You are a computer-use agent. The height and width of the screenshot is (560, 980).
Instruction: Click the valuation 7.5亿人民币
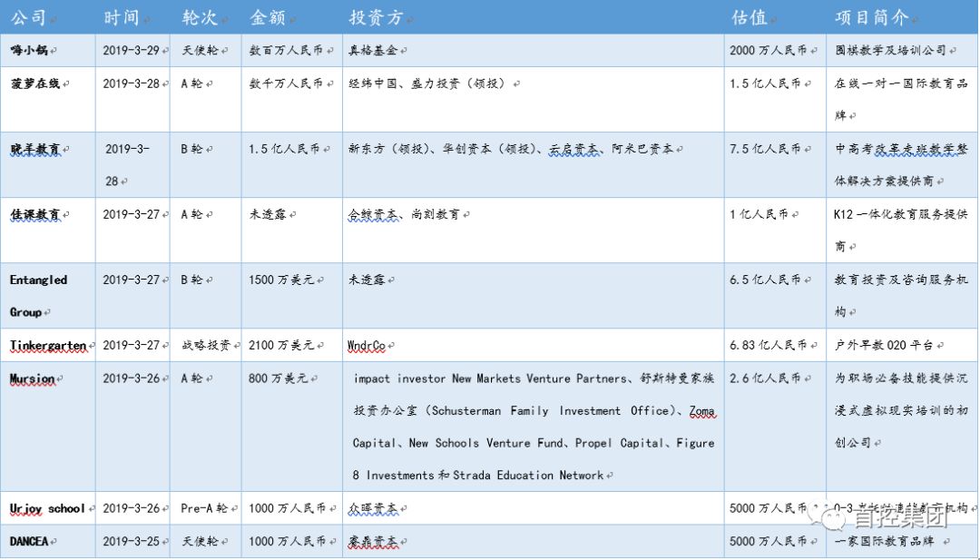(765, 149)
